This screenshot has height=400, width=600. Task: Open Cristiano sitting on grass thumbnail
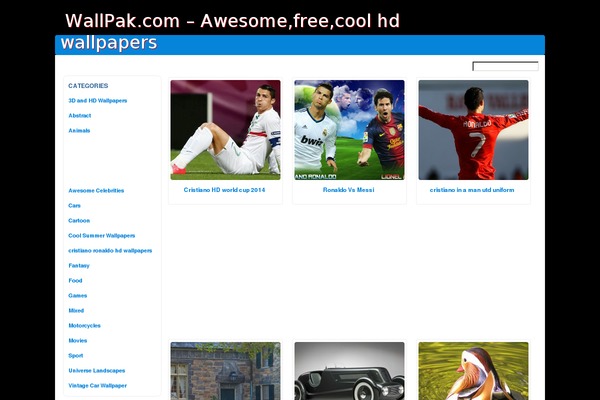225,130
